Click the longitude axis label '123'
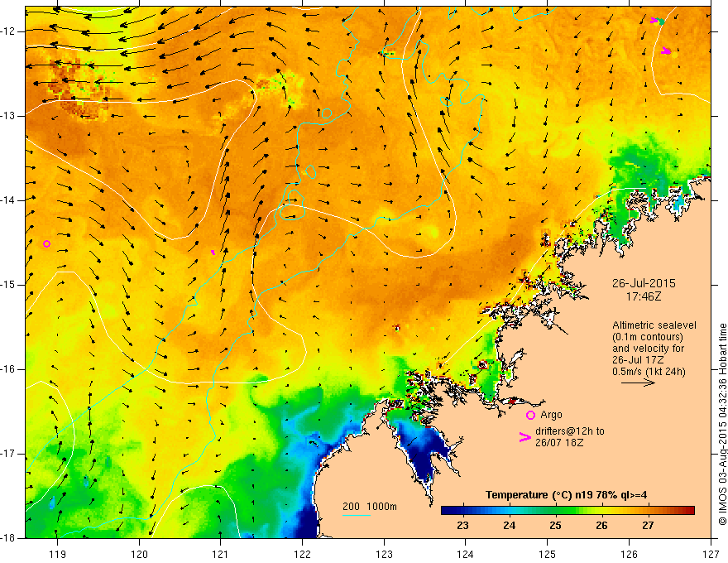The image size is (728, 563). tap(384, 554)
